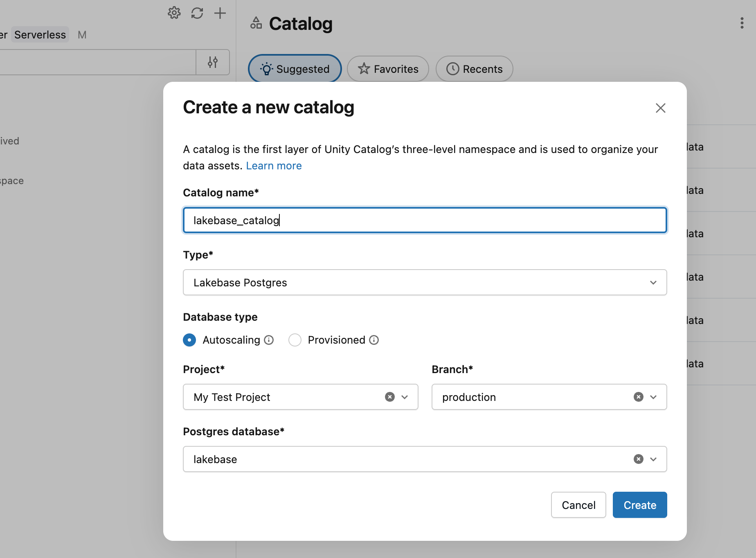Open the Postgres database dropdown
The height and width of the screenshot is (558, 756).
653,459
